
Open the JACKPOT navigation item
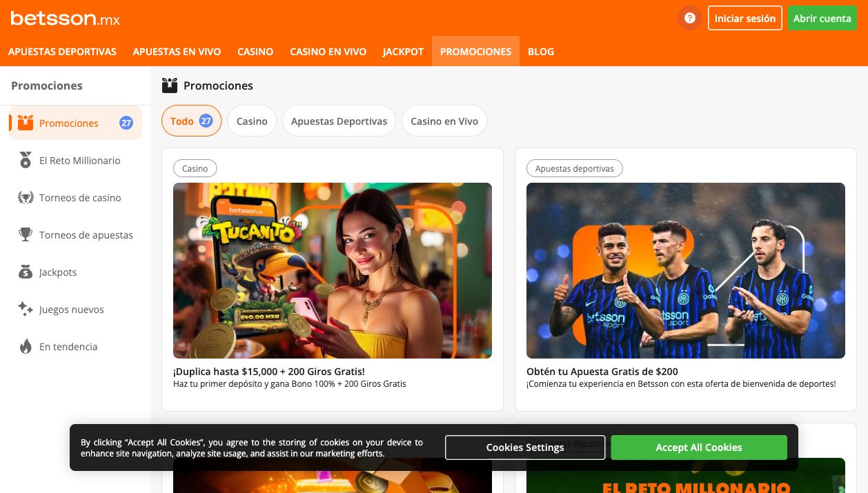click(403, 52)
